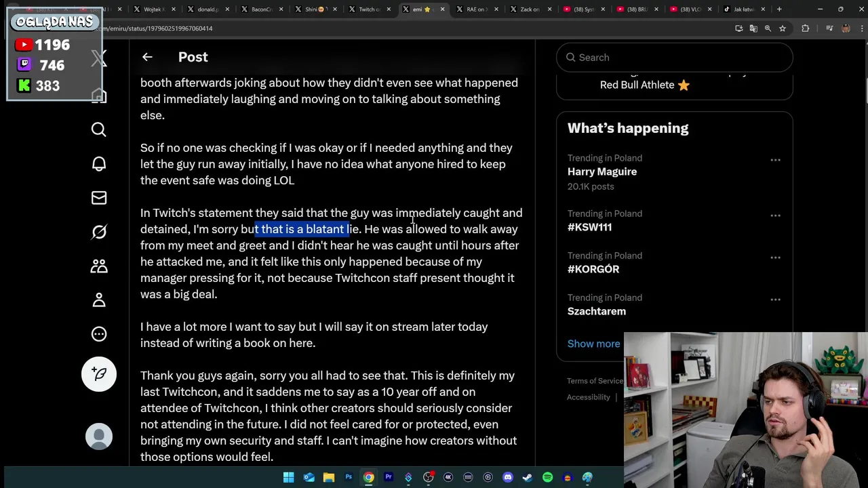Open more options for Szachtarem trend
The height and width of the screenshot is (488, 868).
click(775, 300)
